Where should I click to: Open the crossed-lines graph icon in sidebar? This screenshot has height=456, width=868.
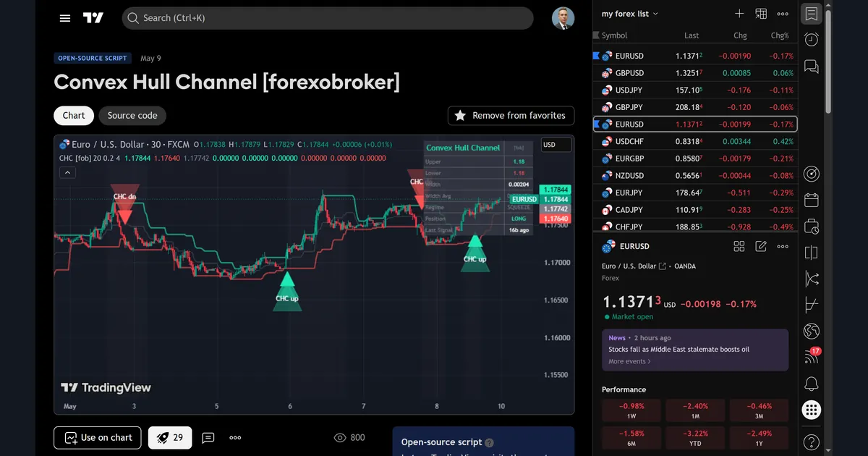pos(812,279)
